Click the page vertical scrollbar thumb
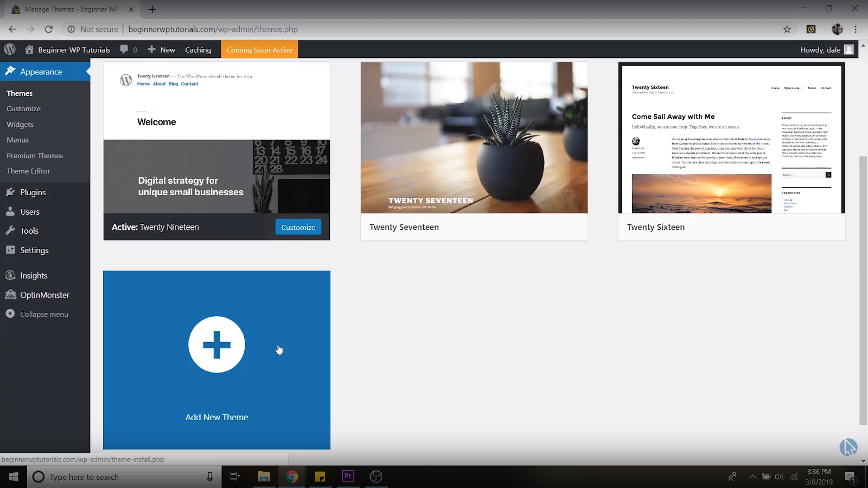Viewport: 868px width, 488px height. click(863, 291)
